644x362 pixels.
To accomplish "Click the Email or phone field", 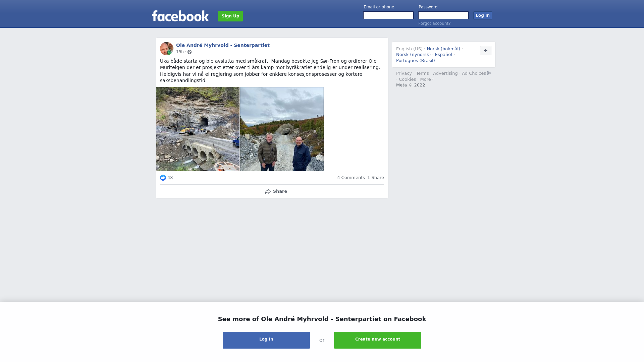I will [x=388, y=15].
